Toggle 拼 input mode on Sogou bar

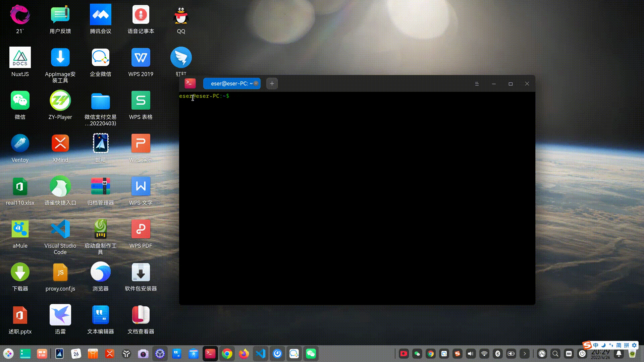point(627,345)
